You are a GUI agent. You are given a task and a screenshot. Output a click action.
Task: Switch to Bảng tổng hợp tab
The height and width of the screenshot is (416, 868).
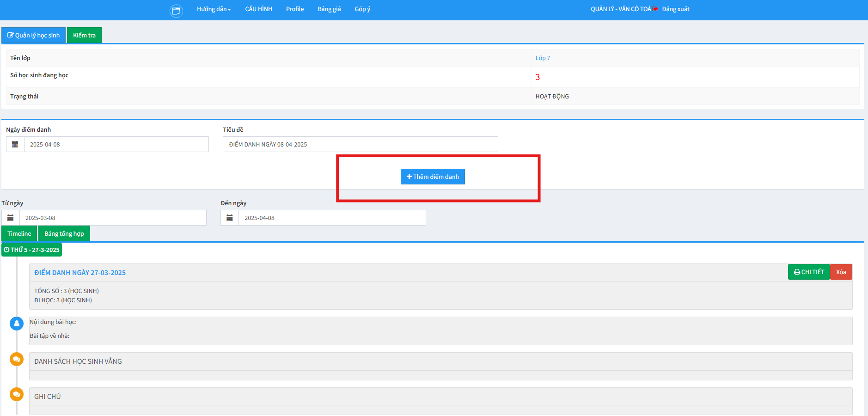click(x=64, y=234)
